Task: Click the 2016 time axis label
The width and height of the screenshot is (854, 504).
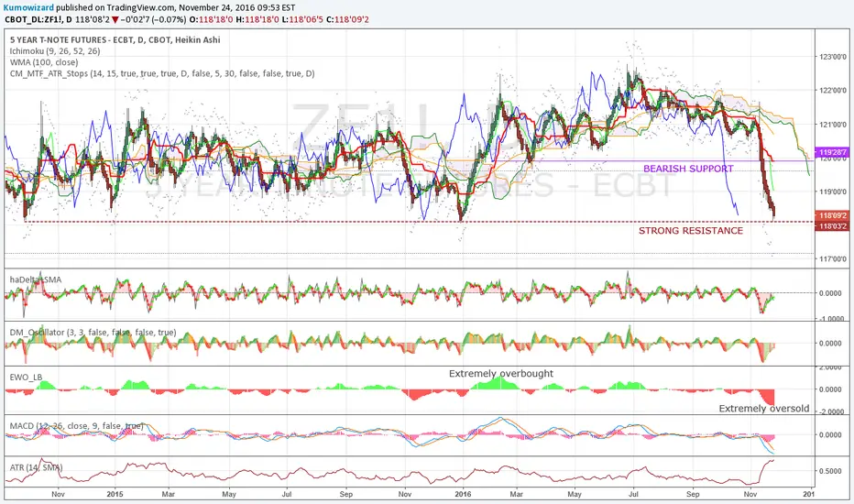Action: 463,494
